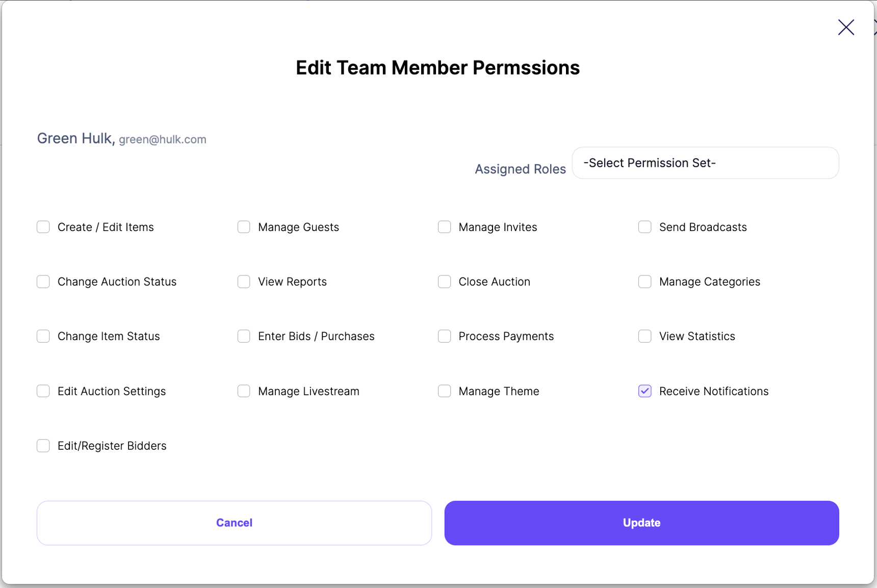Viewport: 877px width, 588px height.
Task: Enable the Close Auction permission
Action: pos(444,282)
